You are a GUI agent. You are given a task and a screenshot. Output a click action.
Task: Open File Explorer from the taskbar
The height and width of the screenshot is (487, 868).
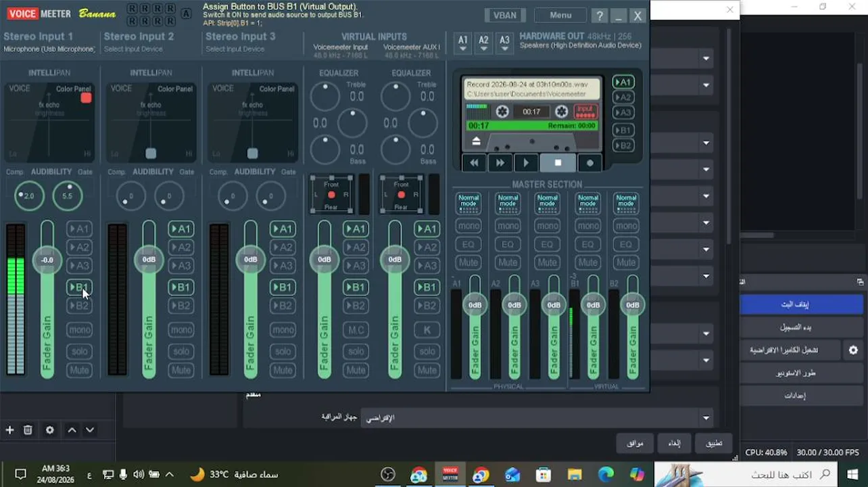575,474
